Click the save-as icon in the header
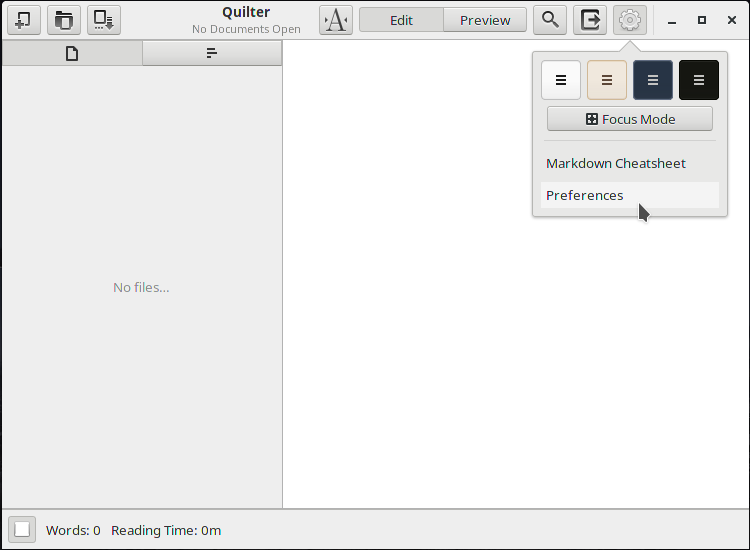 (103, 20)
